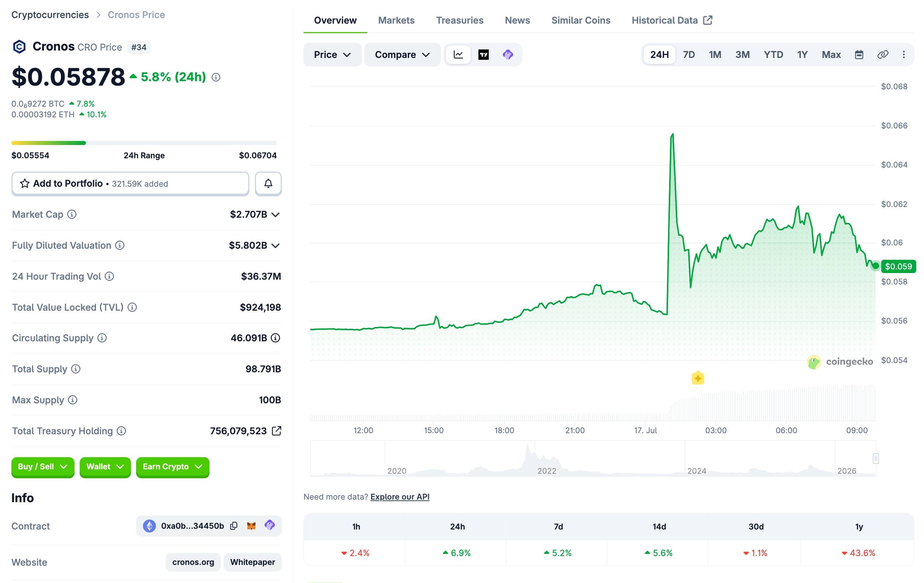Switch to the Similar Coins tab

(581, 20)
